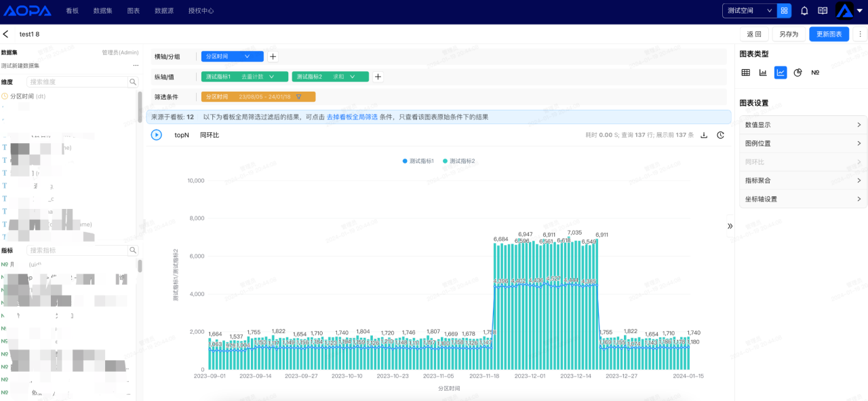This screenshot has height=401, width=868.
Task: Expand the 指标聚合 setting
Action: tap(803, 180)
